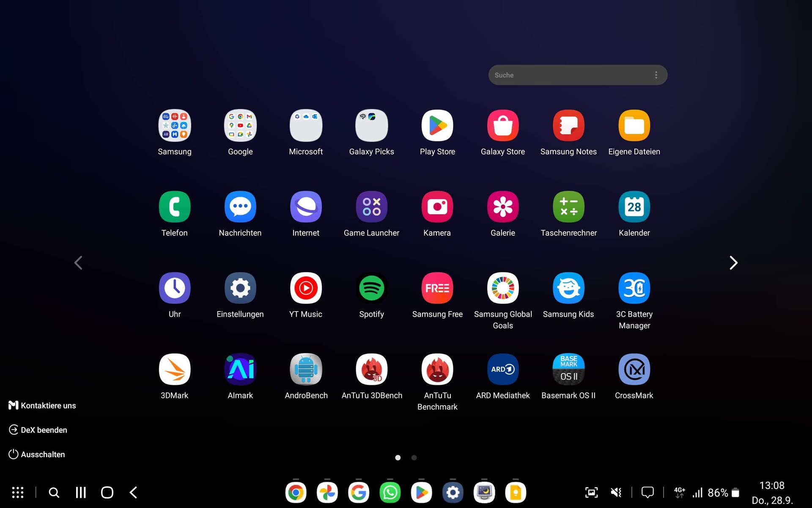Open AnTuTu 3DBench app

(x=371, y=370)
